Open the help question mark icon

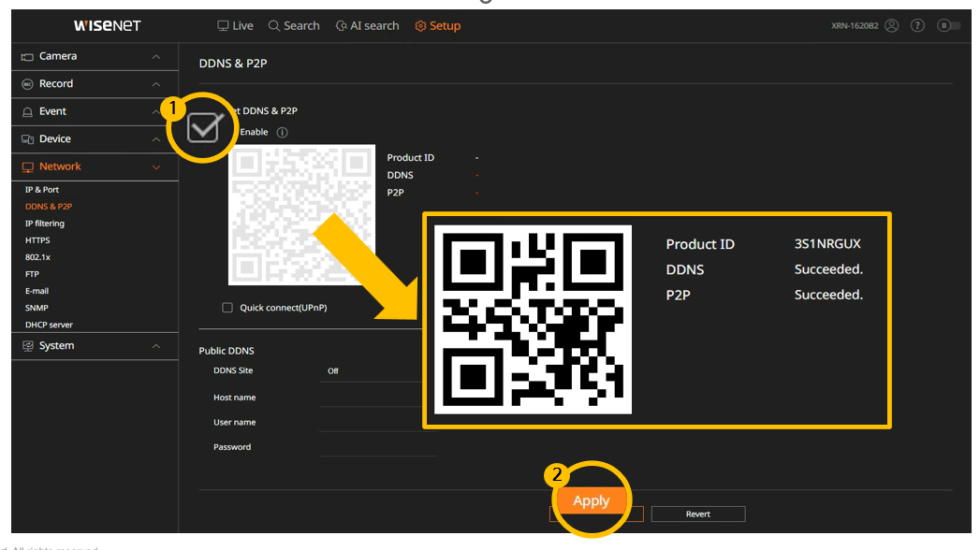(918, 26)
